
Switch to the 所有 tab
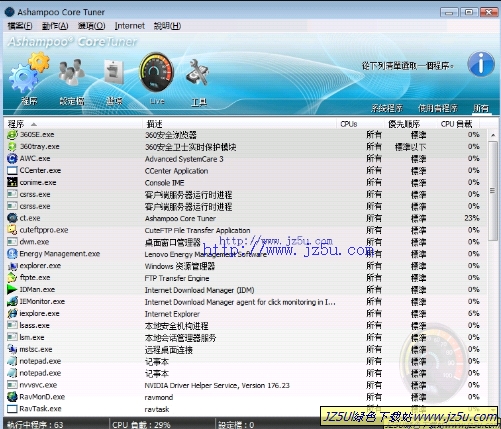[481, 108]
